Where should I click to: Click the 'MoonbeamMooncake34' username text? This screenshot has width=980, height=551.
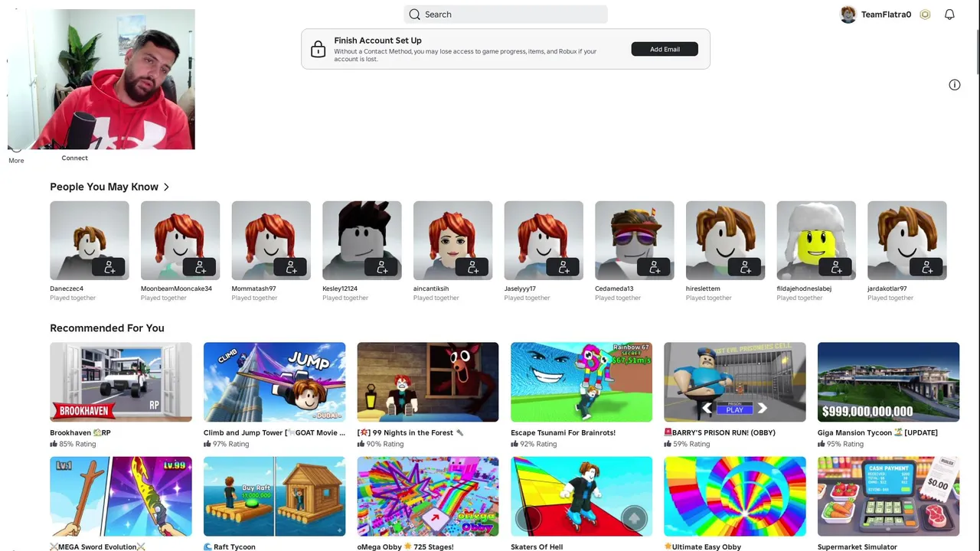[x=176, y=289]
